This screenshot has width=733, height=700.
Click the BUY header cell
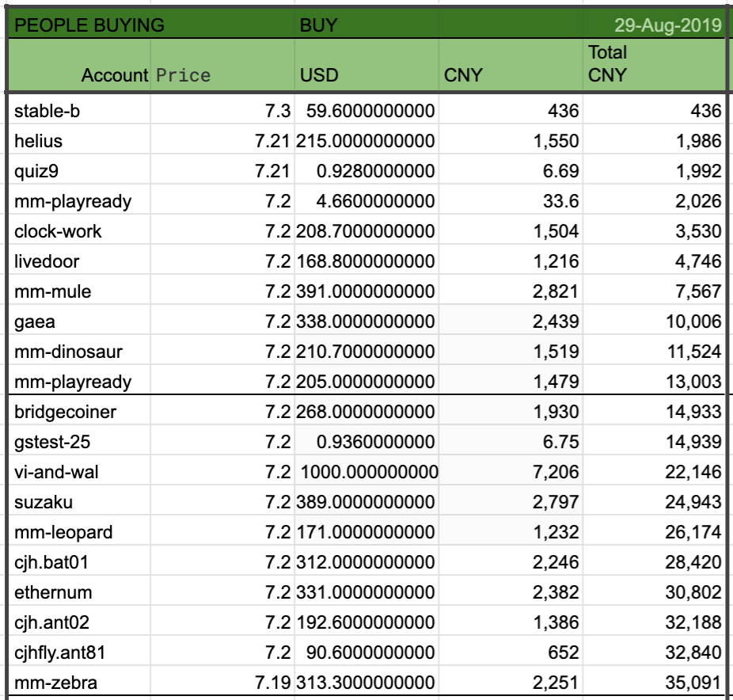[366, 25]
